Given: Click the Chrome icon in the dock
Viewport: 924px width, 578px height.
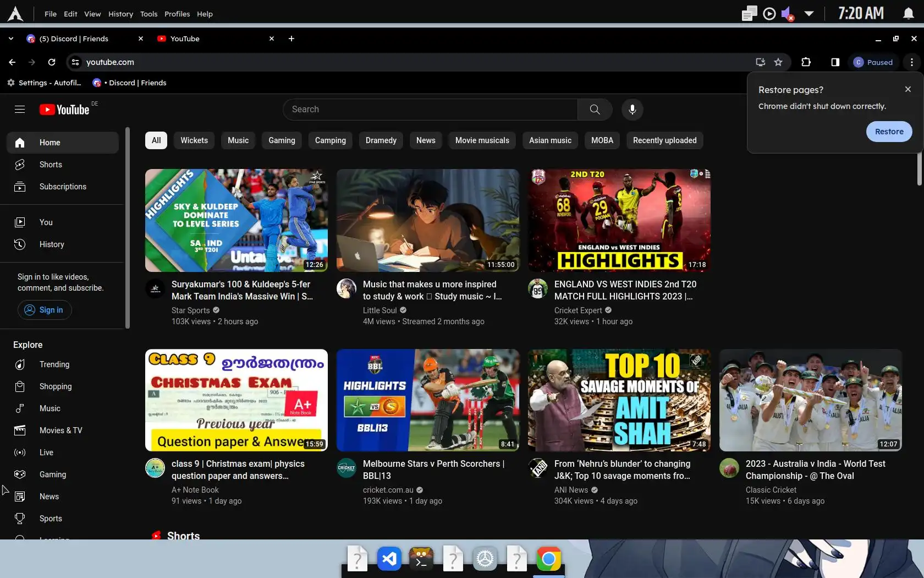Looking at the screenshot, I should pyautogui.click(x=548, y=559).
